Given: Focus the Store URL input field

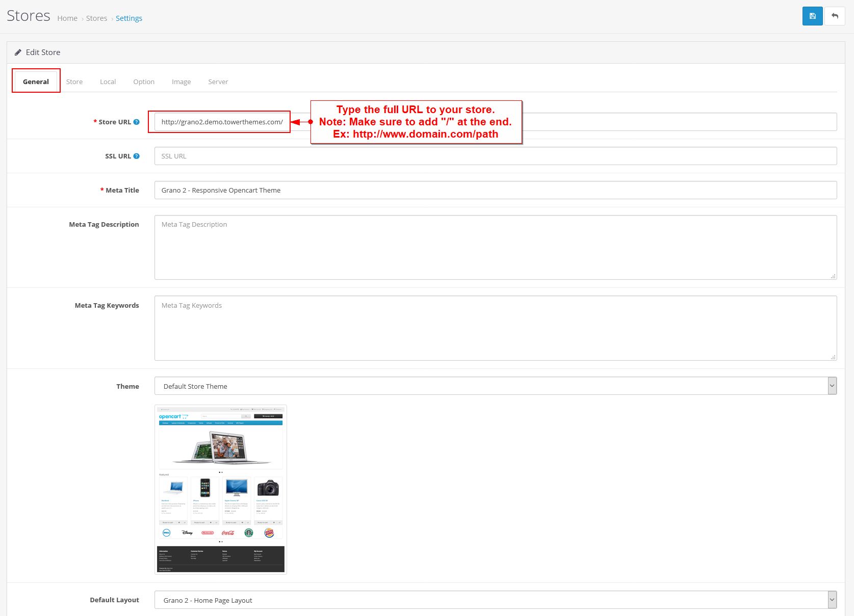Looking at the screenshot, I should [496, 122].
